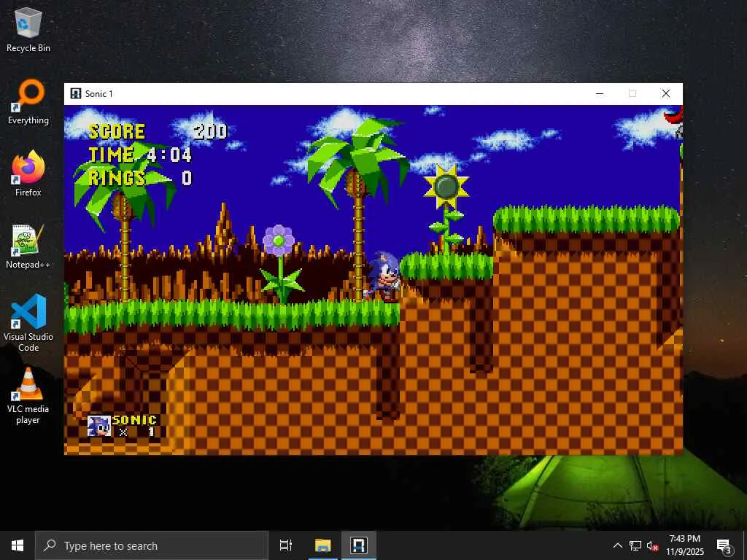Open the Recycle Bin desktop icon
This screenshot has width=747, height=560.
[x=28, y=29]
